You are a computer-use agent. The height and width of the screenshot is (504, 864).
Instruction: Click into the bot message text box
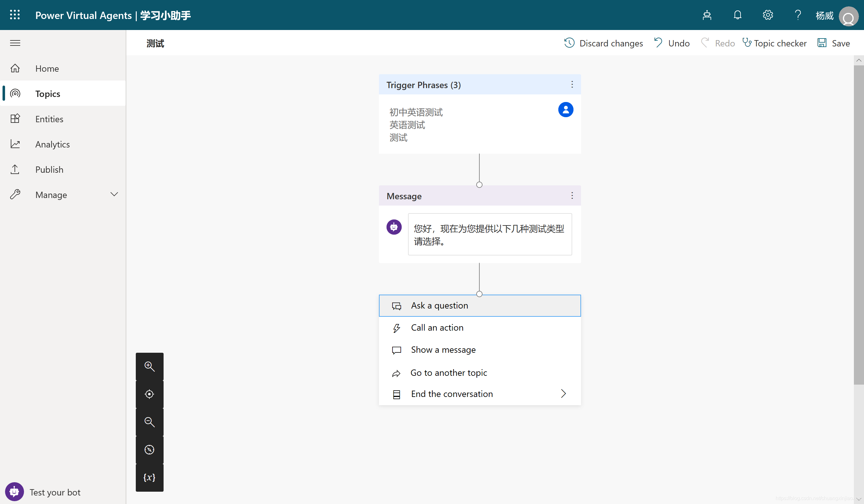(489, 235)
